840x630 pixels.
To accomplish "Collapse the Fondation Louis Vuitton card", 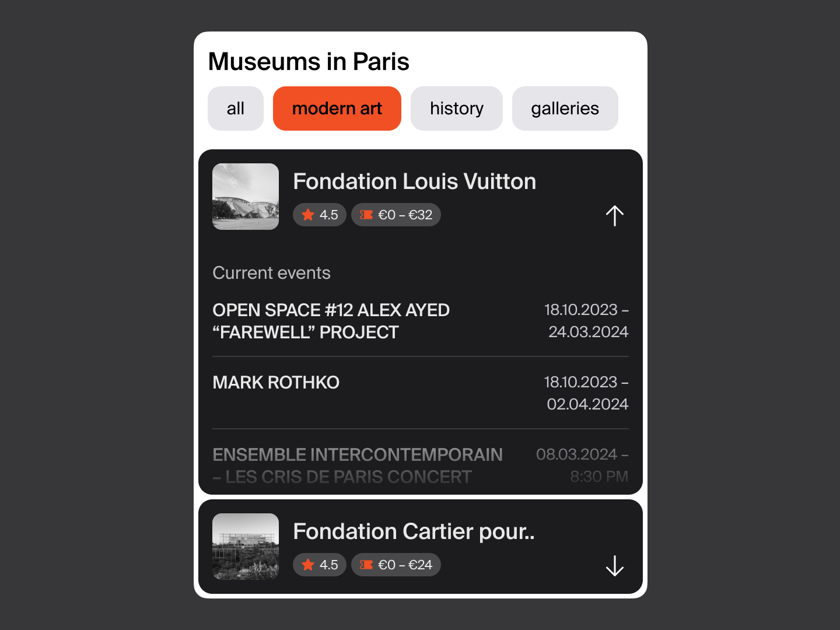I will (x=614, y=216).
